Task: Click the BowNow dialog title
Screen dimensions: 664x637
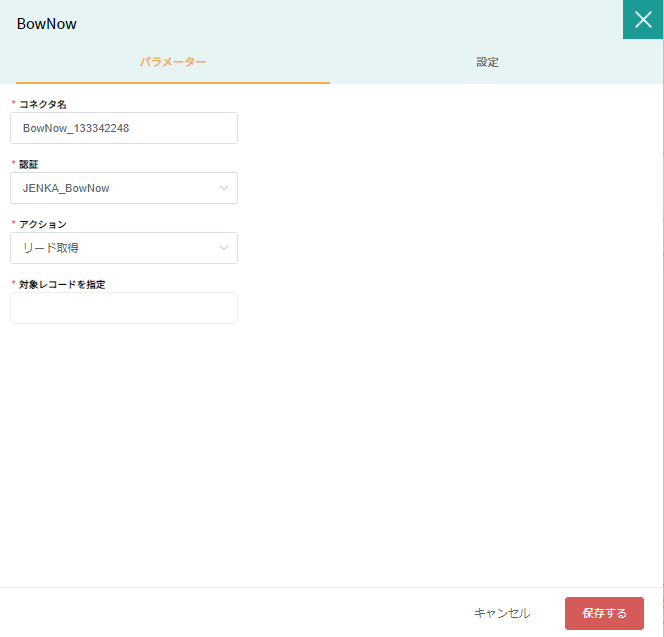Action: pyautogui.click(x=47, y=24)
